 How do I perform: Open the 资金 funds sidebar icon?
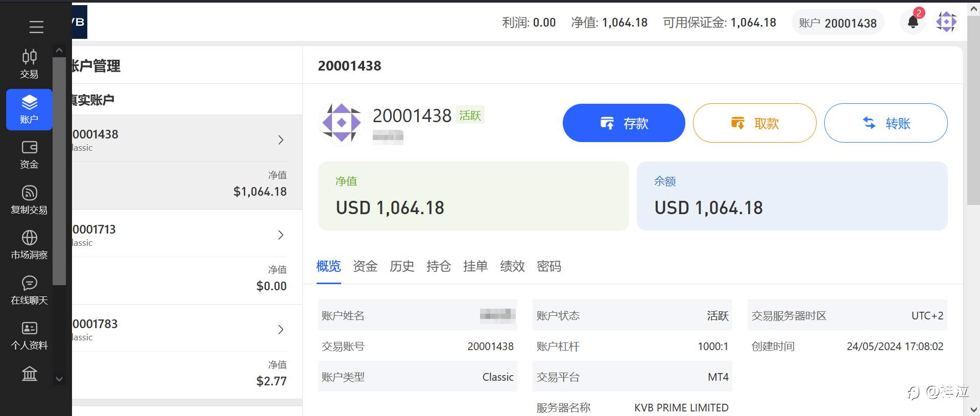click(29, 155)
